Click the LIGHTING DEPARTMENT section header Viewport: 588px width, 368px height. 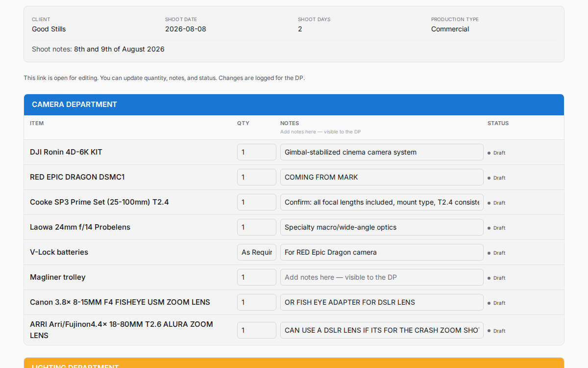pyautogui.click(x=294, y=363)
